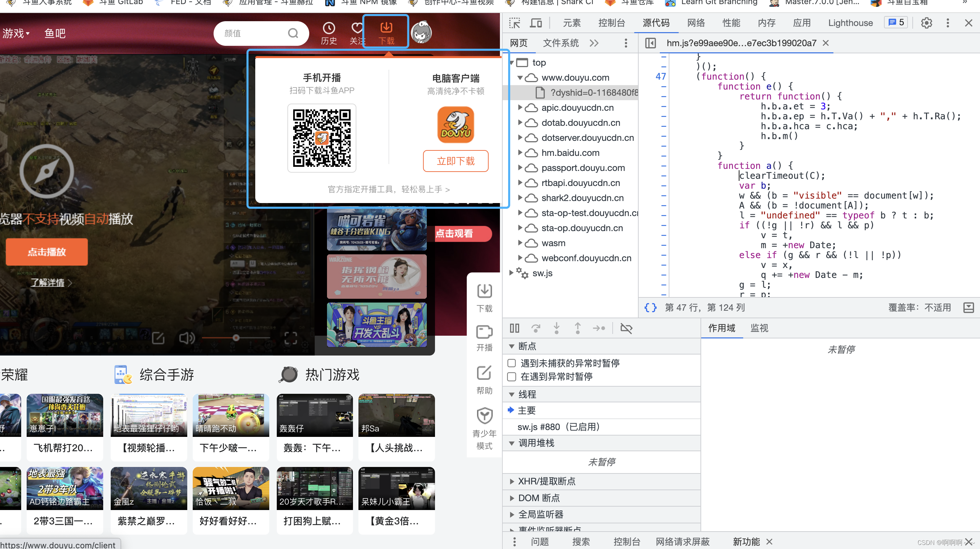Switch to the 元素 DevTools tab

click(572, 23)
